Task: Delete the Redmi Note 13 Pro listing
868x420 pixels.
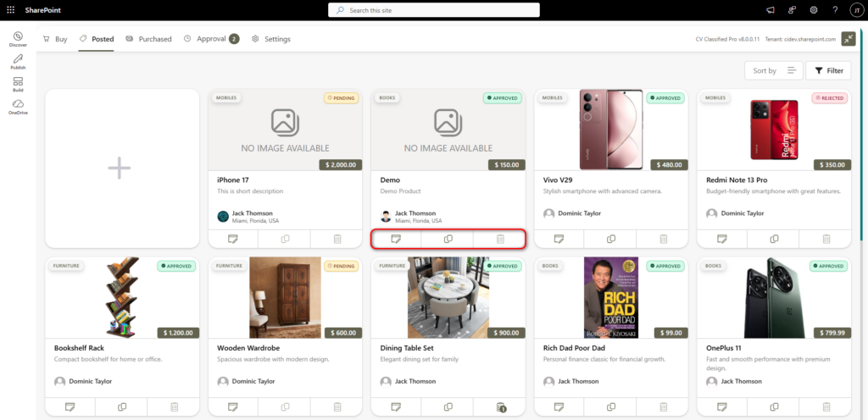Action: [x=826, y=239]
